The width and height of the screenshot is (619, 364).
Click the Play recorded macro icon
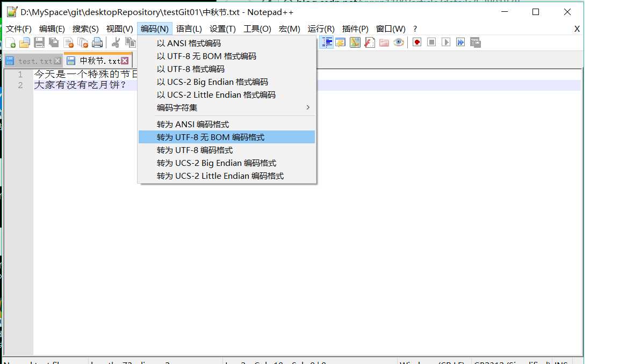(x=446, y=42)
